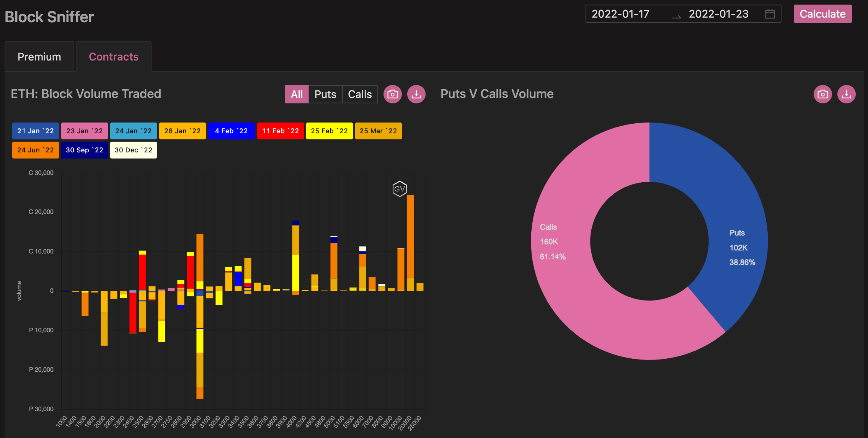868x438 pixels.
Task: Take snapshot of Puts V Calls chart
Action: [x=823, y=94]
